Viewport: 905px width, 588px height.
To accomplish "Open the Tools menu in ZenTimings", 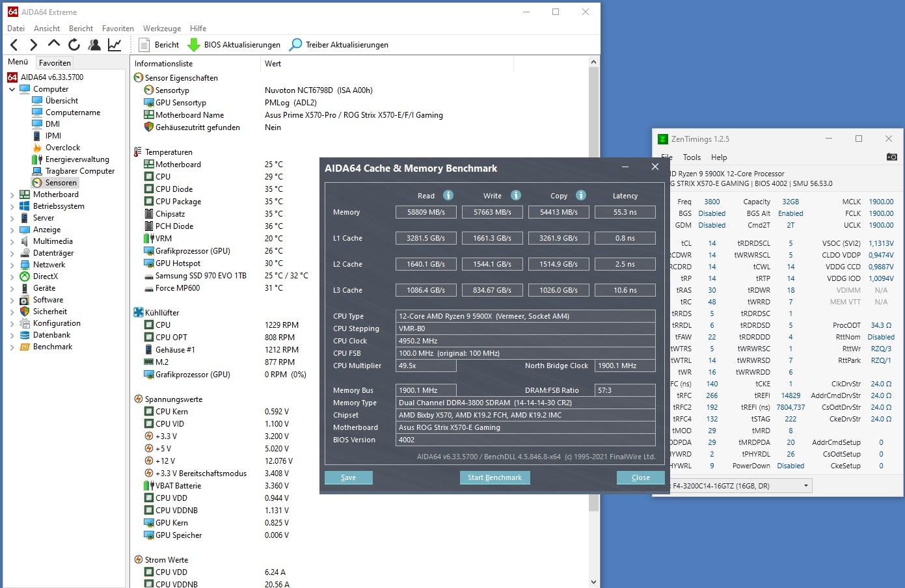I will pyautogui.click(x=692, y=157).
